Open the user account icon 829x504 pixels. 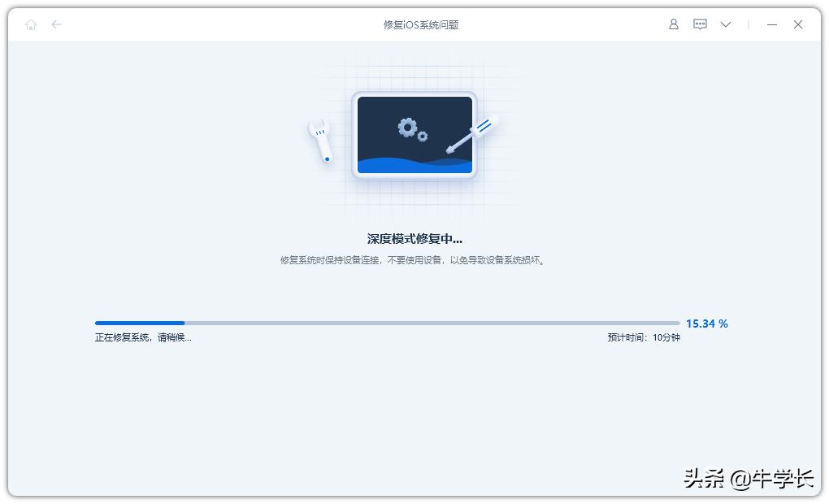click(673, 24)
